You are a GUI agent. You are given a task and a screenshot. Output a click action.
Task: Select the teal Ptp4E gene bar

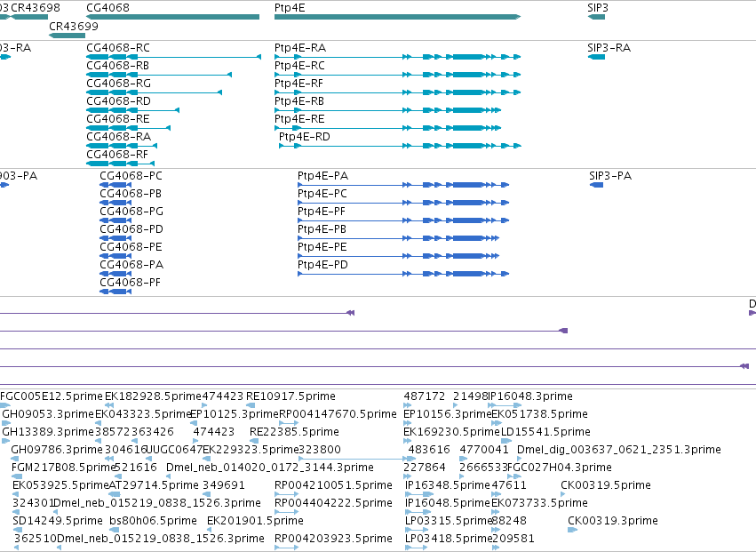click(397, 17)
